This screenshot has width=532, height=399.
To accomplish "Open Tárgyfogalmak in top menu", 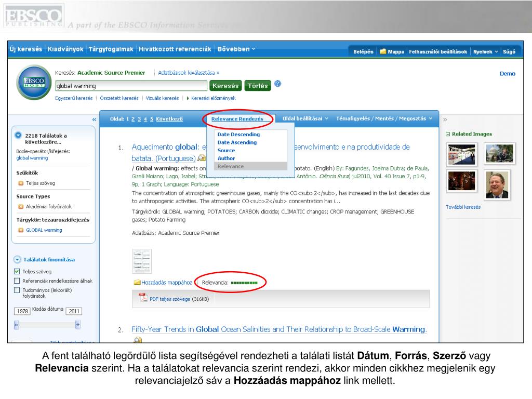I will coord(111,49).
